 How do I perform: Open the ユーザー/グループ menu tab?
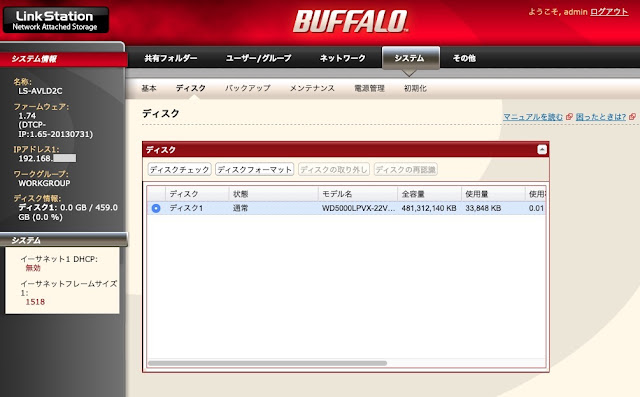(x=259, y=58)
